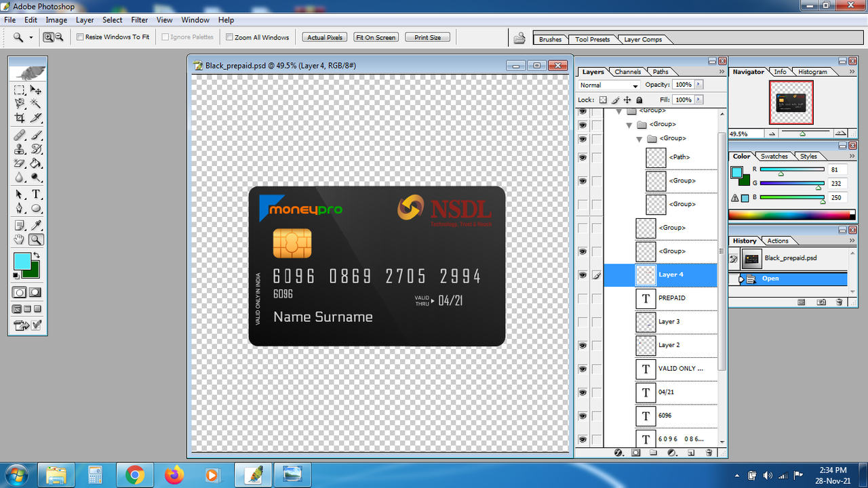Select the Horizontal Type tool
The image size is (868, 488).
coord(36,195)
